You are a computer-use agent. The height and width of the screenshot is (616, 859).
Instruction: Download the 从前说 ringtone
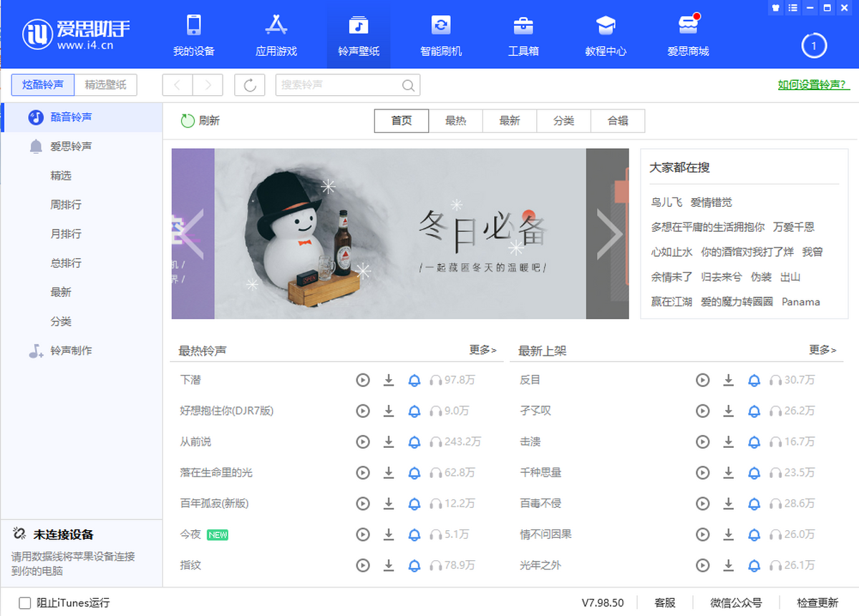coord(389,441)
